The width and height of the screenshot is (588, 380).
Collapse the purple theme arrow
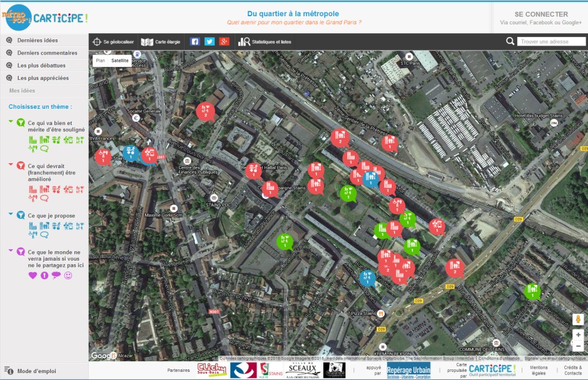(11, 251)
